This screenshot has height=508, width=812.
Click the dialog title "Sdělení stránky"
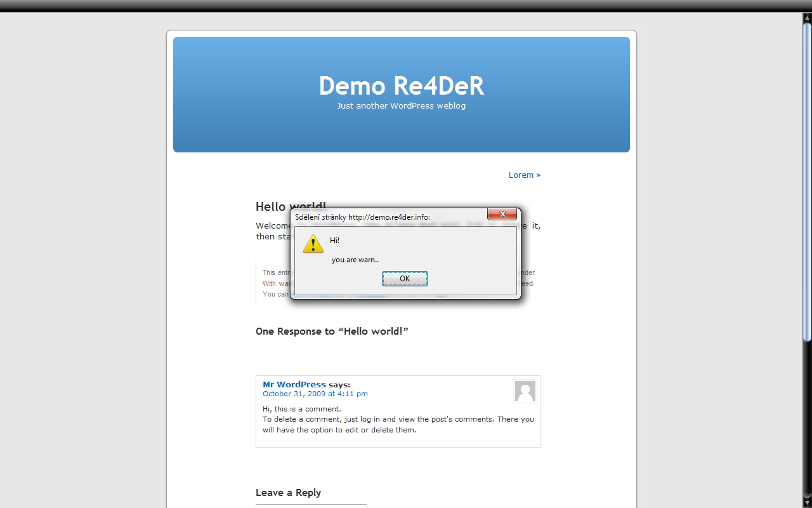point(362,217)
